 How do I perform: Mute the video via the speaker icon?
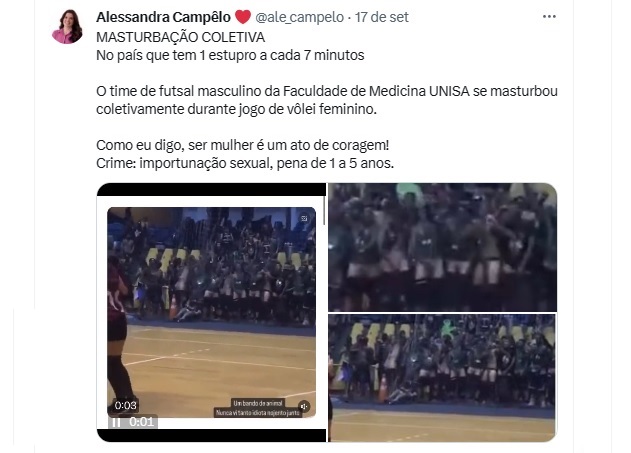(304, 406)
